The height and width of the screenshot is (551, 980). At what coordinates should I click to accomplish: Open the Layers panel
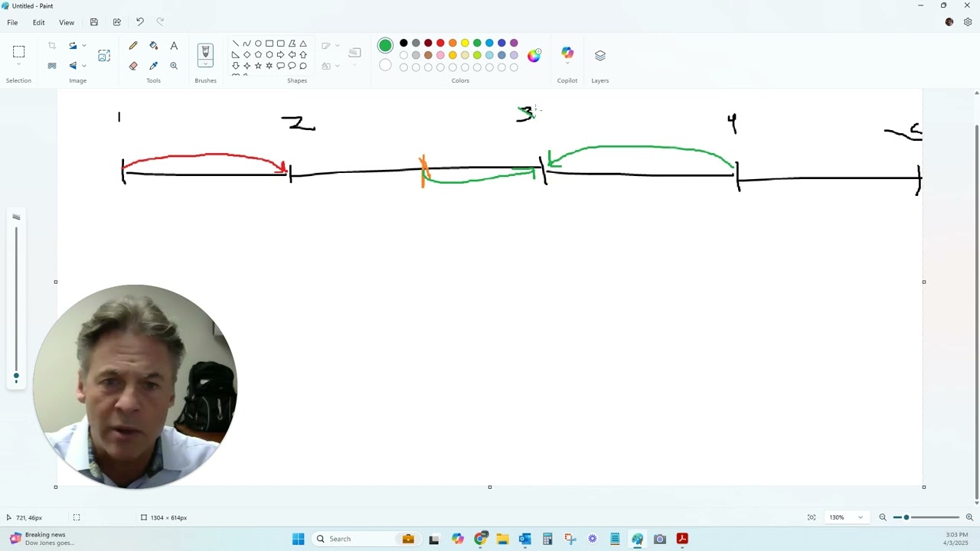(x=600, y=56)
